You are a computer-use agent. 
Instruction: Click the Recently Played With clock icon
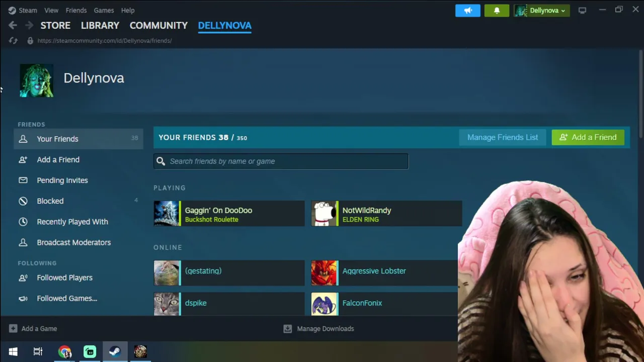click(x=23, y=222)
